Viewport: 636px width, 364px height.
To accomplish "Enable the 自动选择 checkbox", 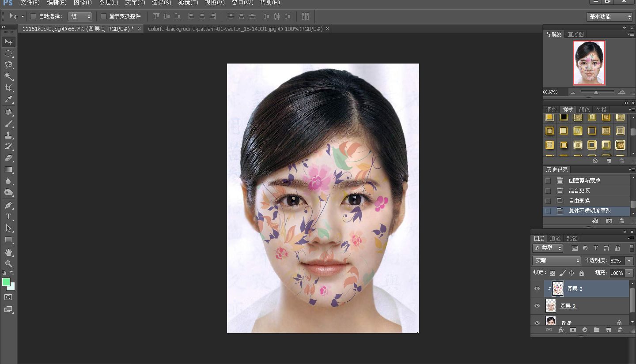I will click(33, 16).
